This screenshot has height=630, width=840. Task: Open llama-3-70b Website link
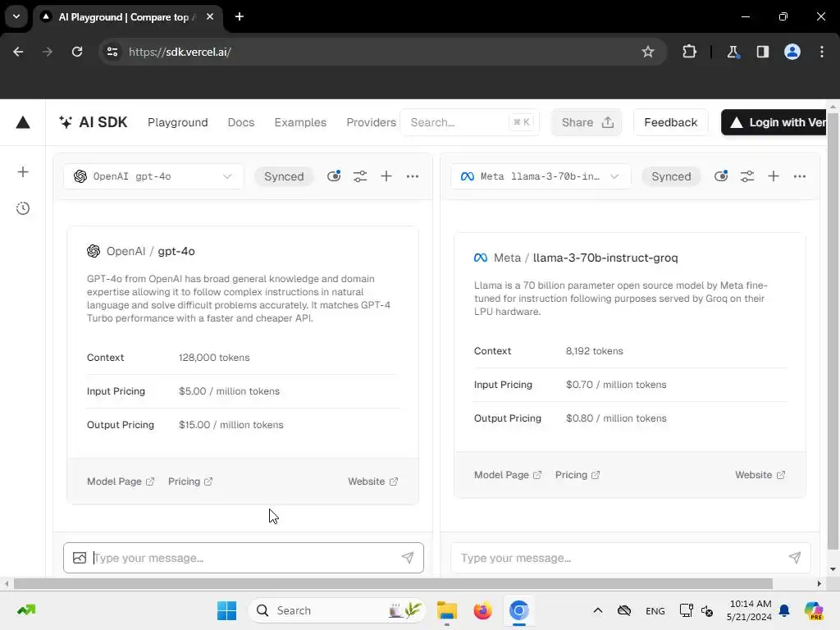coord(760,475)
